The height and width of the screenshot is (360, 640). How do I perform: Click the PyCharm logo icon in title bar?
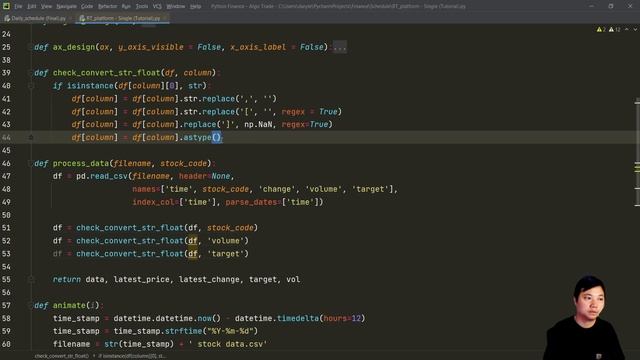(6, 6)
